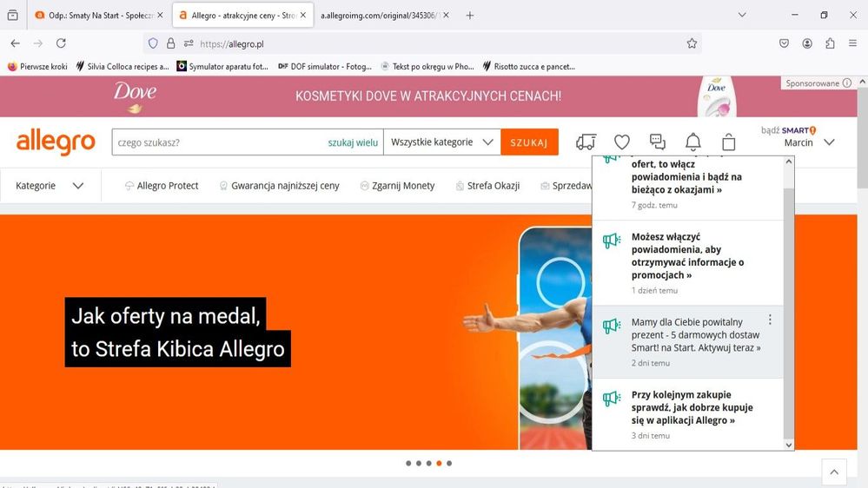Open tracking protection shield icon in address bar

[x=153, y=43]
